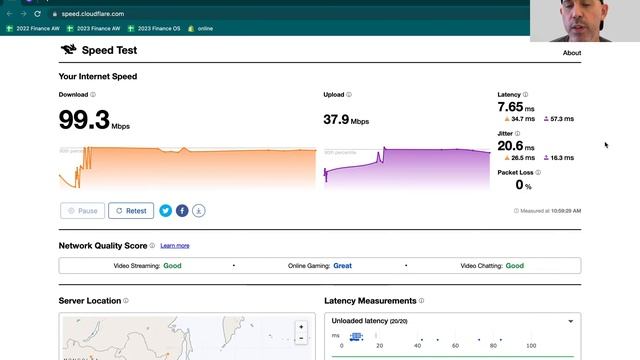Click the 34.7 ms download latency value

[x=520, y=119]
